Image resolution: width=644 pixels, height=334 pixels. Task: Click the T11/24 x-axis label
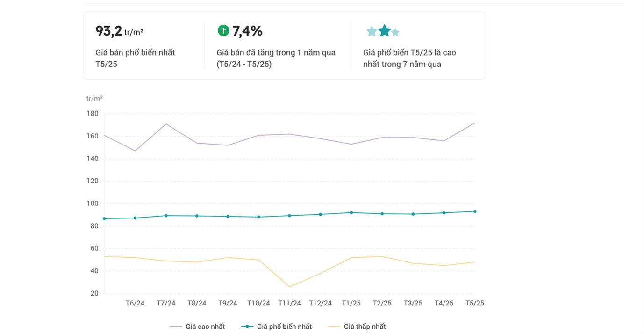[x=289, y=303]
